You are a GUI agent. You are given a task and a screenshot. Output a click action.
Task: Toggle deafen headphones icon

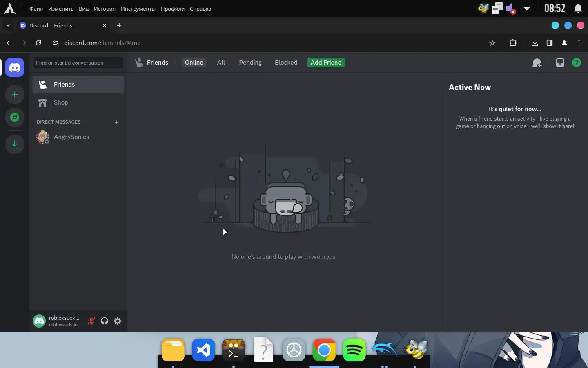click(105, 321)
